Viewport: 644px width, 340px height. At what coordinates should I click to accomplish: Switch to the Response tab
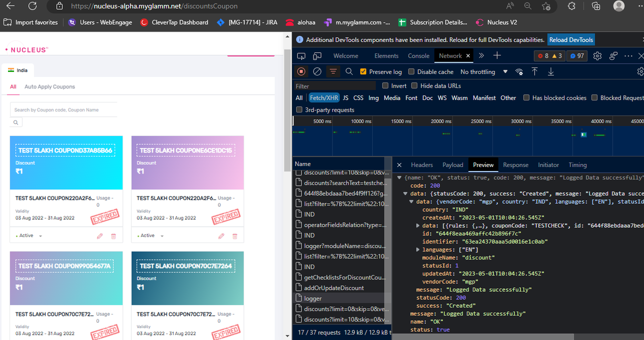tap(516, 165)
